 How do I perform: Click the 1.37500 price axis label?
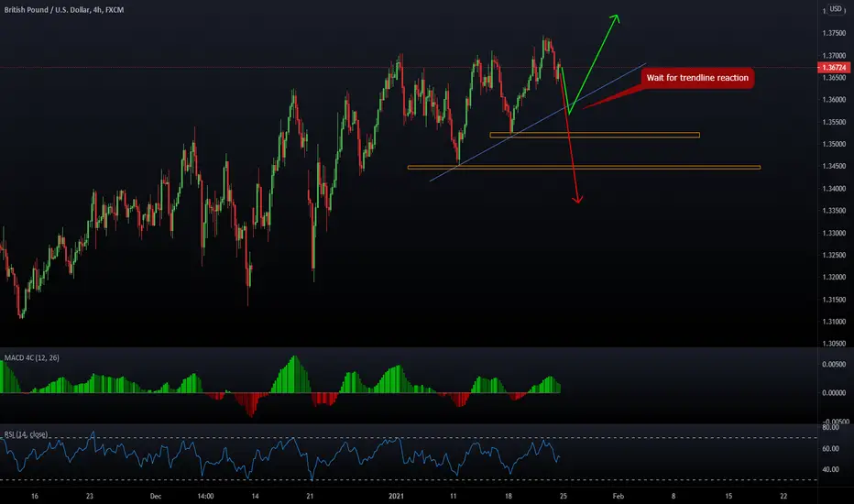pyautogui.click(x=834, y=33)
